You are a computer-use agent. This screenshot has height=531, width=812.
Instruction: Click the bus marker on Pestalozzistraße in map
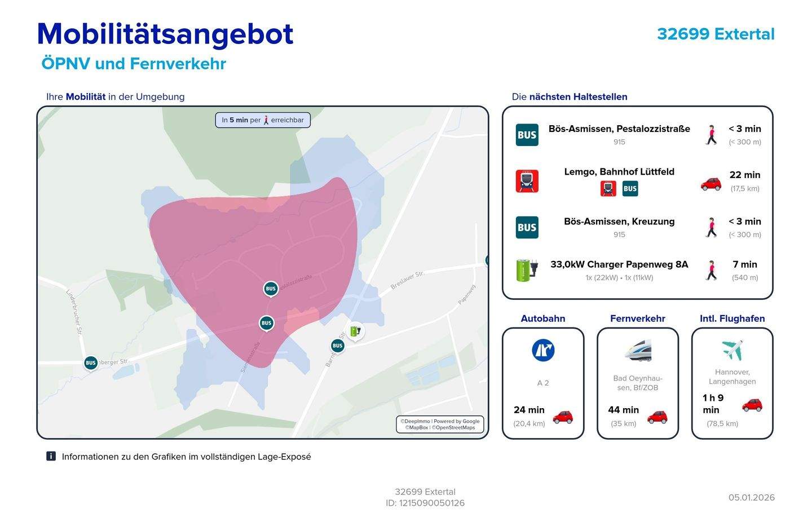tap(271, 289)
